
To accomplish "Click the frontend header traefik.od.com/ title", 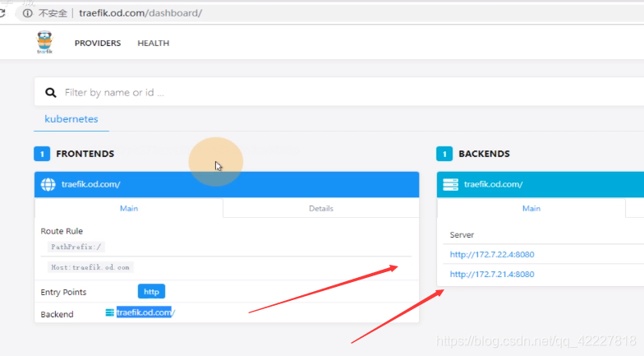I will click(x=90, y=184).
